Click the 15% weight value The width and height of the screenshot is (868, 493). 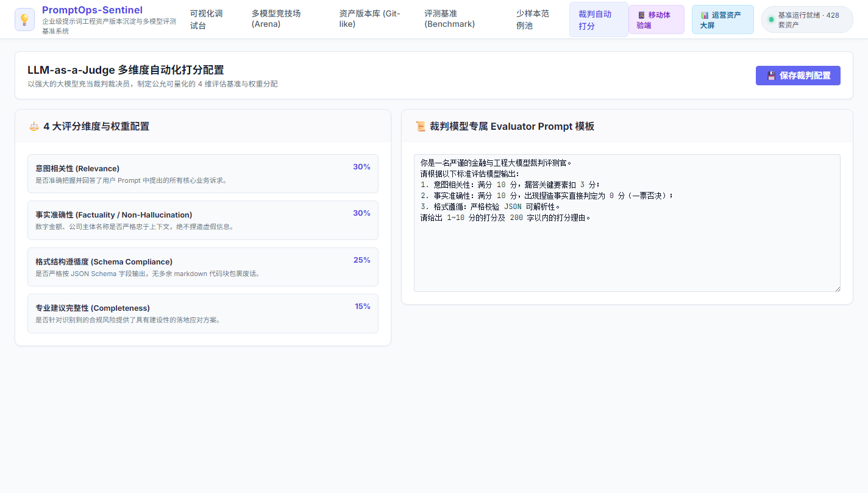(x=363, y=307)
